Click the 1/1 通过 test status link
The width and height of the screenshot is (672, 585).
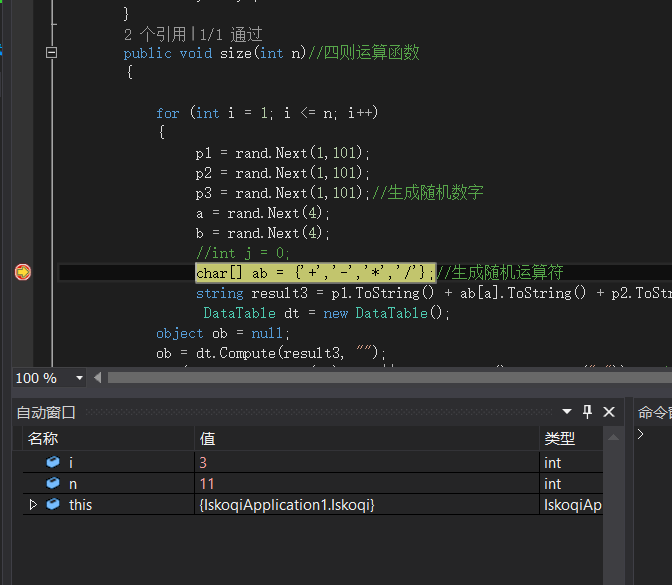(x=231, y=34)
